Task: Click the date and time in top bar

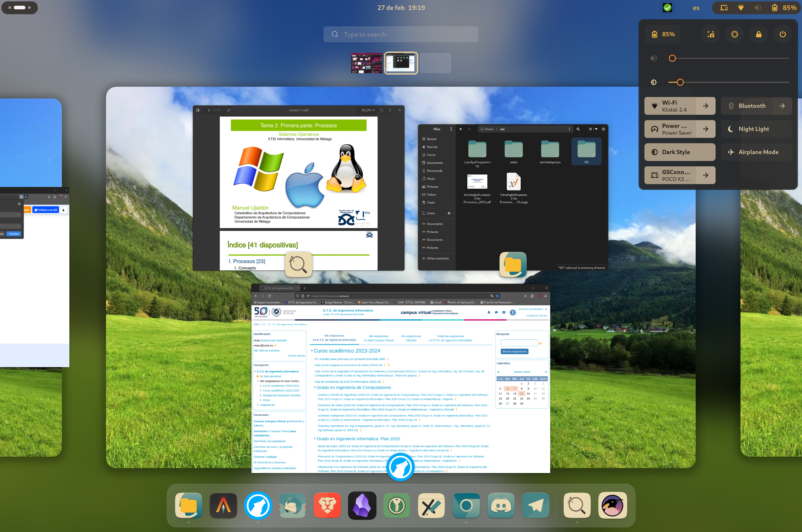Action: tap(401, 8)
